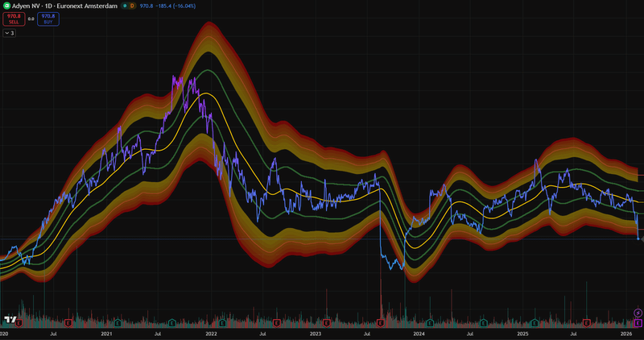This screenshot has height=340, width=644.
Task: Click the teal market status dot
Action: click(125, 6)
